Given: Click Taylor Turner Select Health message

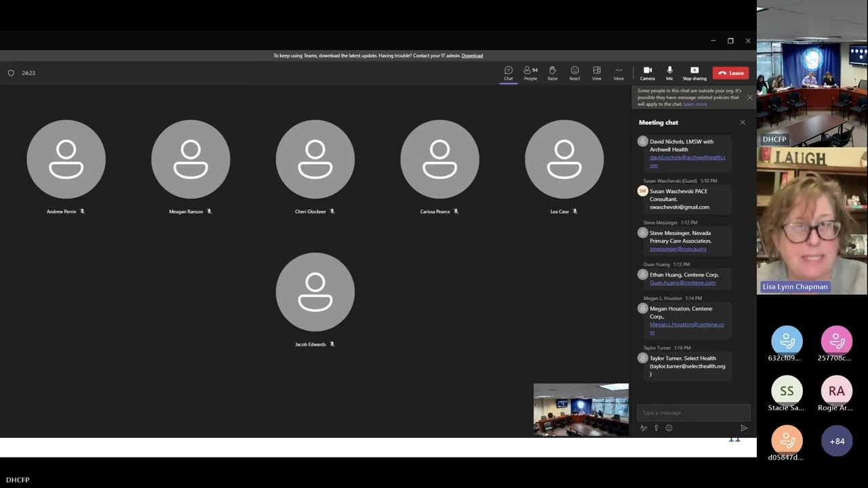Looking at the screenshot, I should [688, 366].
